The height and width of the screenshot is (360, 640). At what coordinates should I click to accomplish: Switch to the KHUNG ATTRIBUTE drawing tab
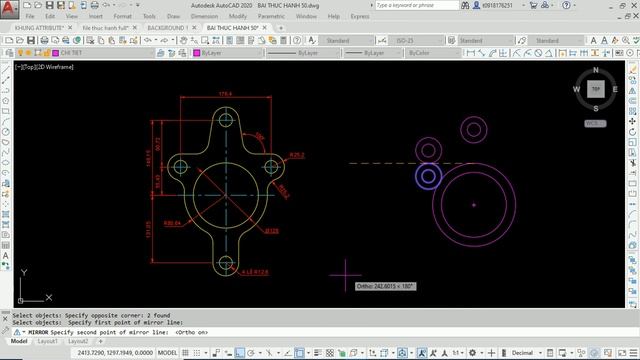(39, 28)
